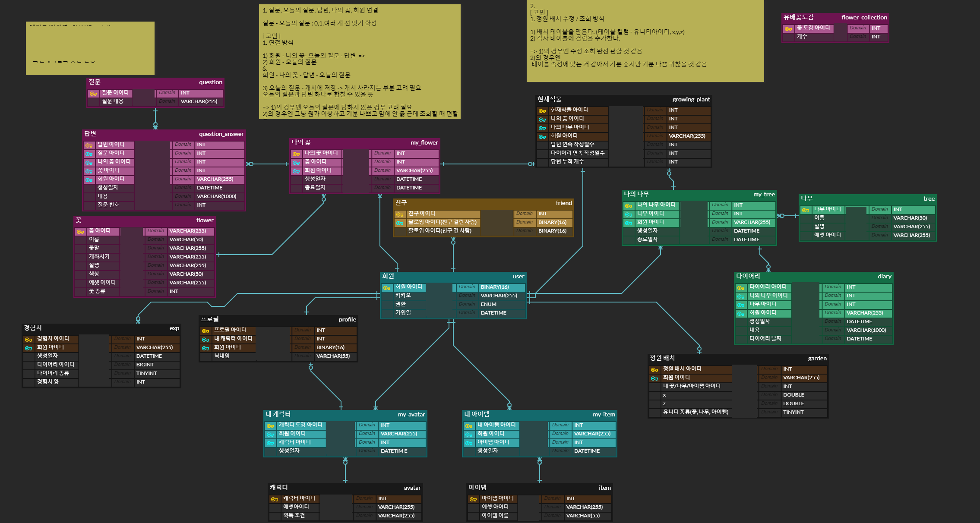Click the key icon beside 현재식물 아이디
Screen dimensions: 980x523
pyautogui.click(x=542, y=110)
